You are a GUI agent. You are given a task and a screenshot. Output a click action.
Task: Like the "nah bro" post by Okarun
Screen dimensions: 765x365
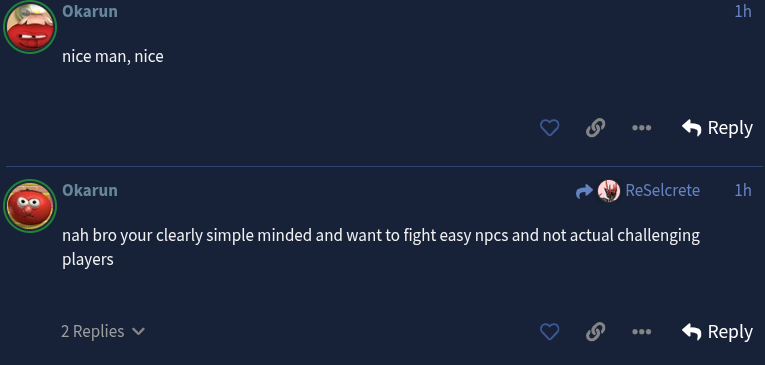click(549, 332)
